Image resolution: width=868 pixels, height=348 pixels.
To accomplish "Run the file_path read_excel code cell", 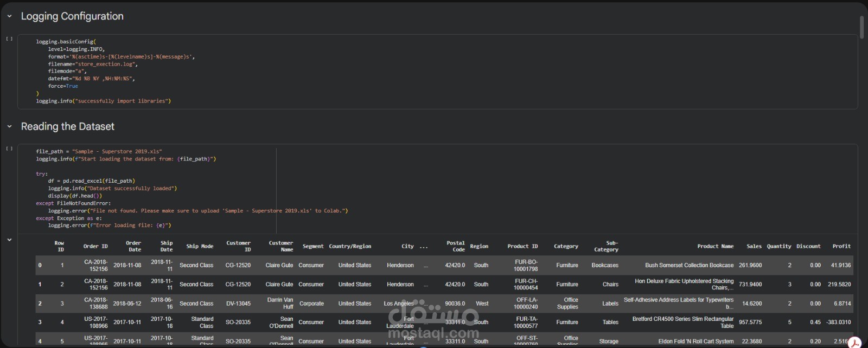I will coord(9,149).
